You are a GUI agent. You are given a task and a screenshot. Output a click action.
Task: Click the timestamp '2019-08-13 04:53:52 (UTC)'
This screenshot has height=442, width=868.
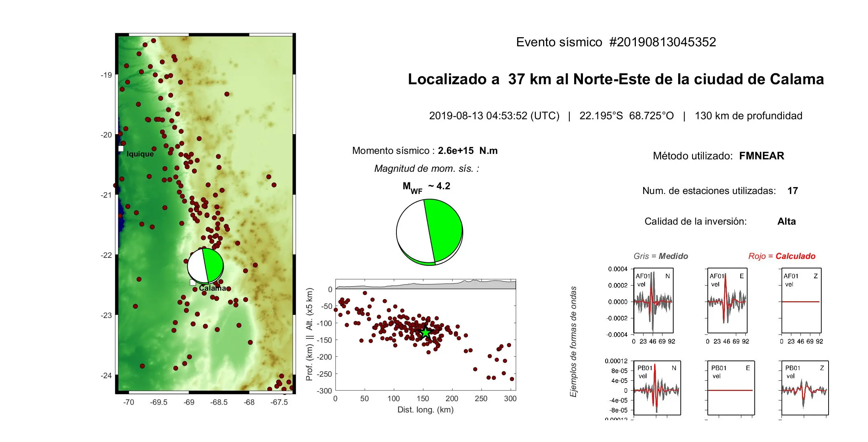pos(494,116)
